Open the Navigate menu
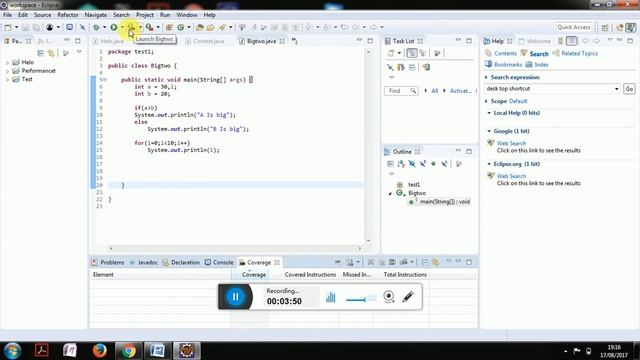 point(96,15)
